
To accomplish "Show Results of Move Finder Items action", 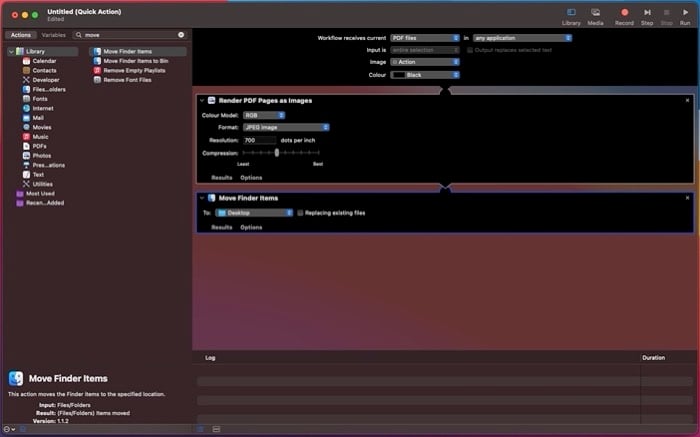I will pos(221,228).
